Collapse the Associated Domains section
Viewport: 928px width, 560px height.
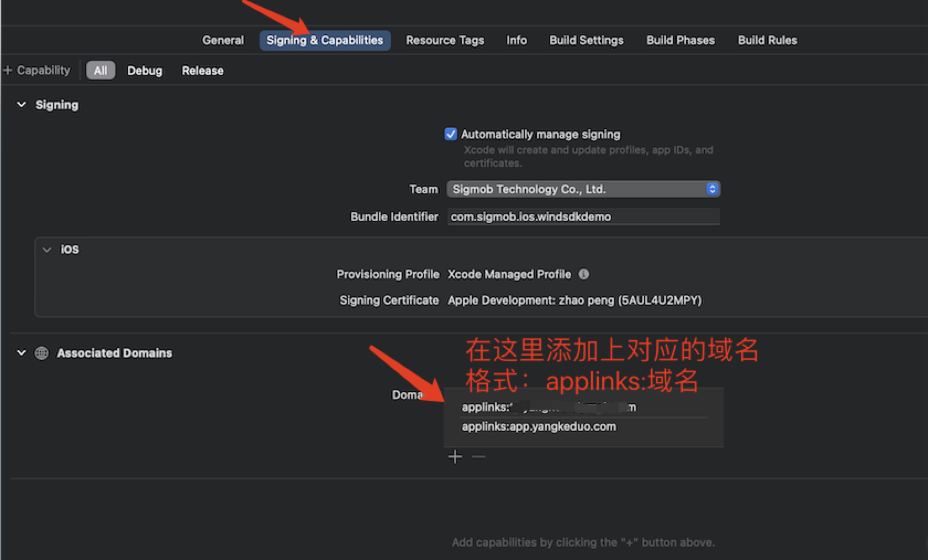[22, 353]
